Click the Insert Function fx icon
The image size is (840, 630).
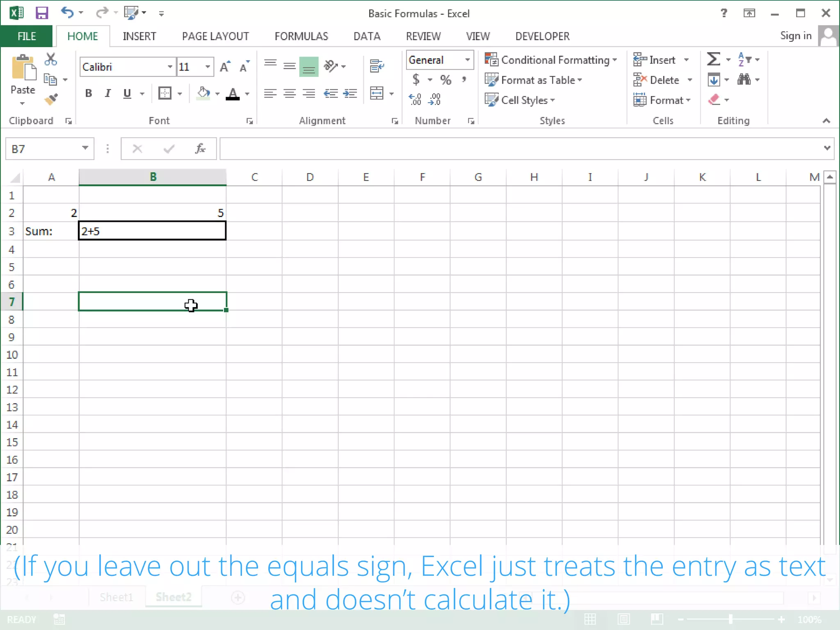click(200, 149)
